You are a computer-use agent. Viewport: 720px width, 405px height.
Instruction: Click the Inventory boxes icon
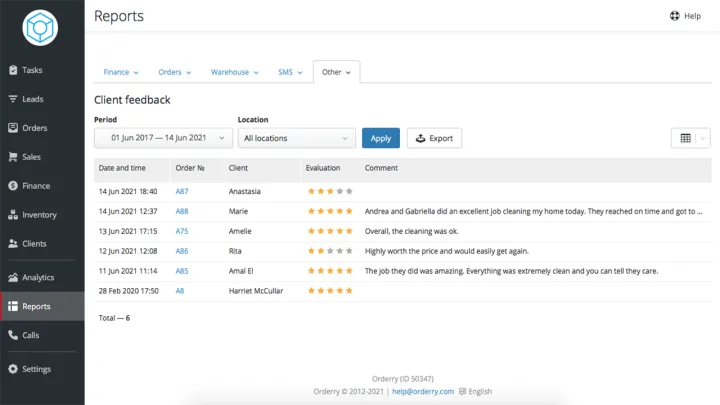13,214
